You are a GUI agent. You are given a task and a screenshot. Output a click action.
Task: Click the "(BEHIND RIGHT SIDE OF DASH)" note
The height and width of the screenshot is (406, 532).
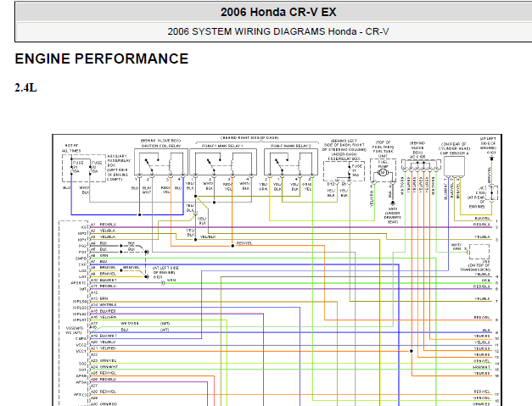(x=249, y=137)
